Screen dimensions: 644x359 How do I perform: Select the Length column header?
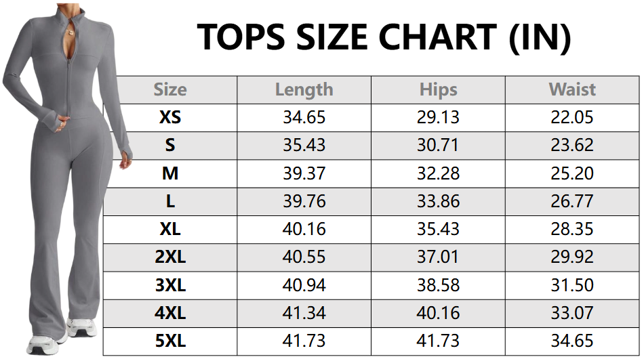(304, 89)
